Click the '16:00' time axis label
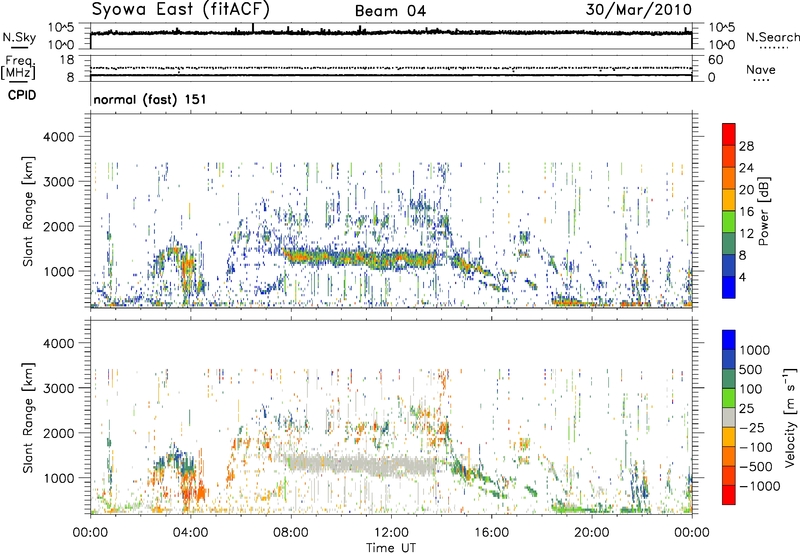This screenshot has width=800, height=554. click(x=491, y=533)
